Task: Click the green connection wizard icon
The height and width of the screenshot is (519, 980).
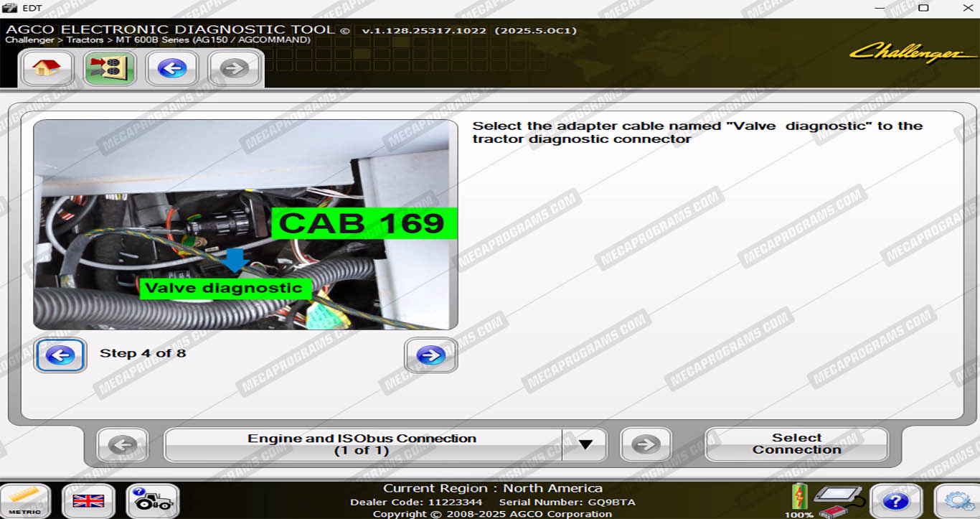Action: click(109, 69)
